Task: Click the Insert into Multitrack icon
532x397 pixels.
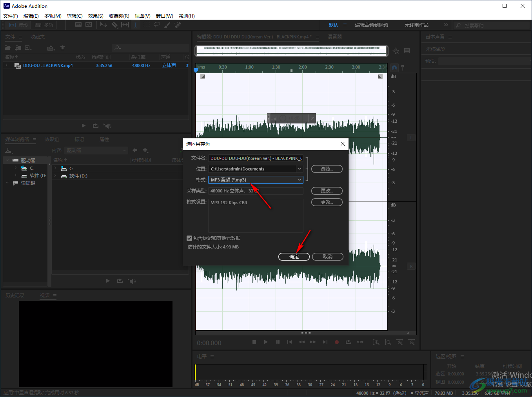Action: point(51,48)
